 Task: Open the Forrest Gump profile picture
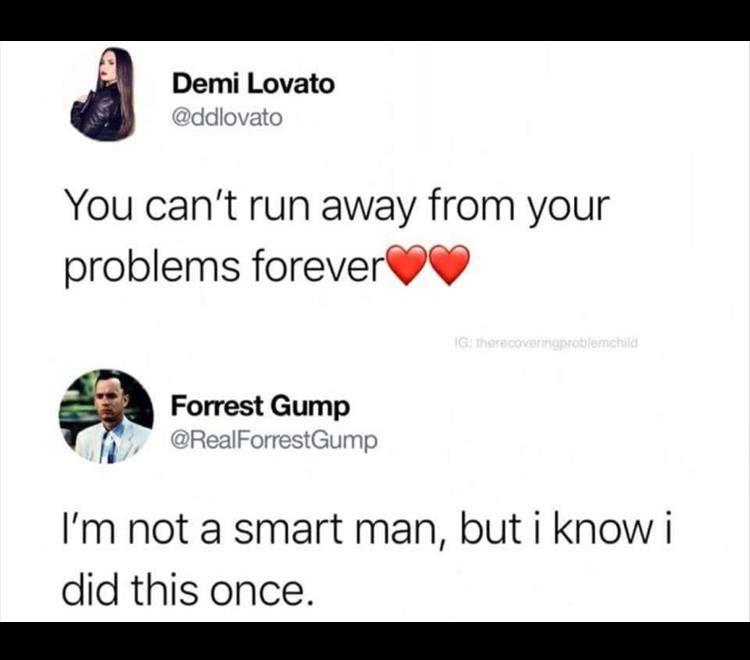pos(106,417)
